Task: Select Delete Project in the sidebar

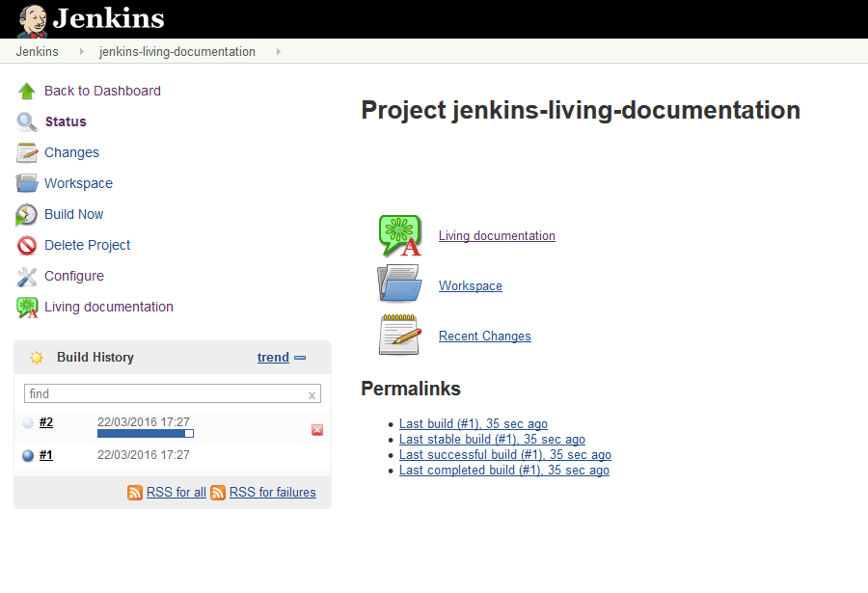Action: 87,245
